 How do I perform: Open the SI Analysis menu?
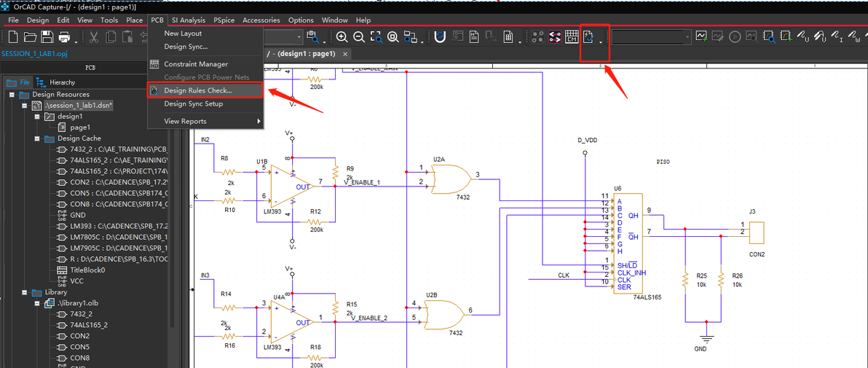[188, 20]
